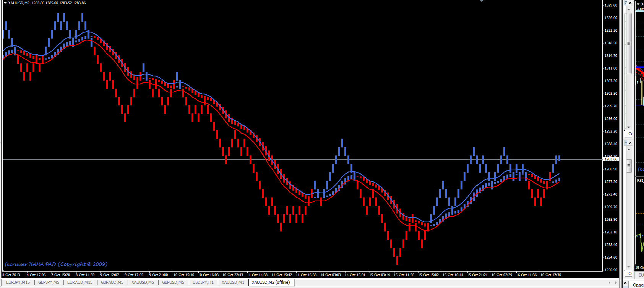
Task: Switch to the USDJPY,H1 chart tab
Action: point(203,282)
